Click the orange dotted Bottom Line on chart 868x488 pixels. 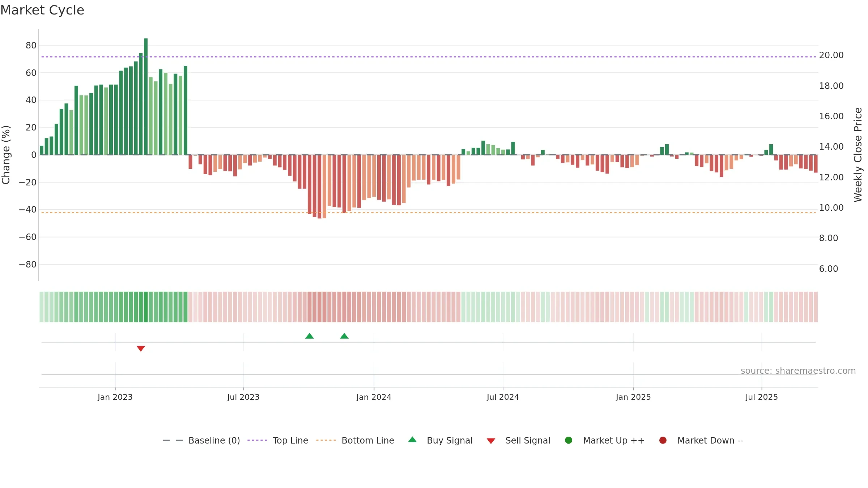click(x=429, y=212)
